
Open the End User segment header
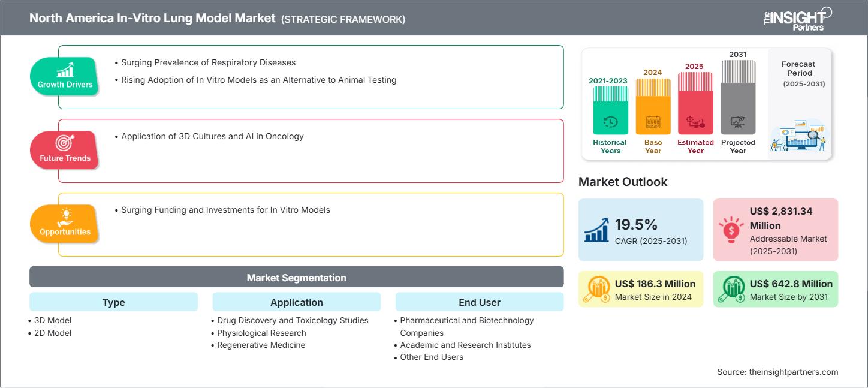click(x=479, y=302)
